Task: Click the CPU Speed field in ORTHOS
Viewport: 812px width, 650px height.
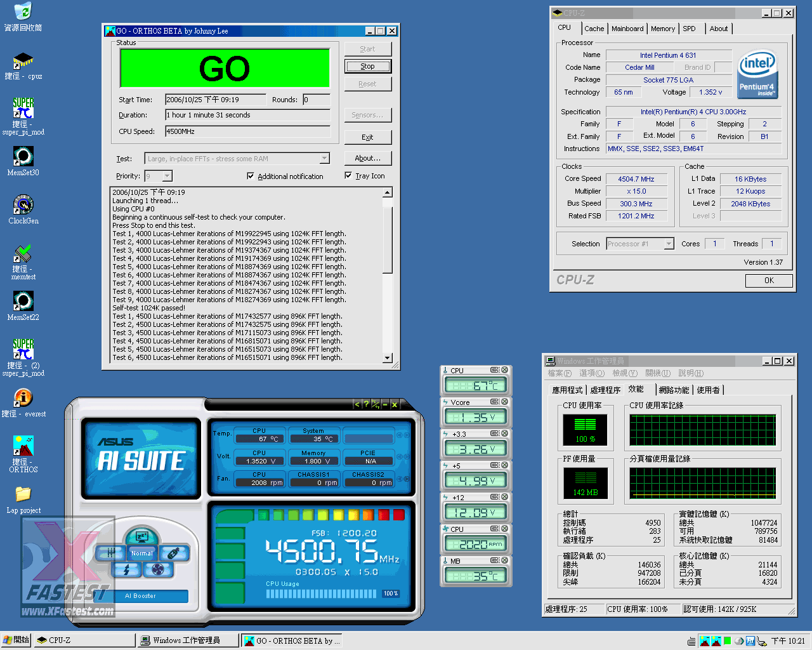Action: pyautogui.click(x=247, y=131)
